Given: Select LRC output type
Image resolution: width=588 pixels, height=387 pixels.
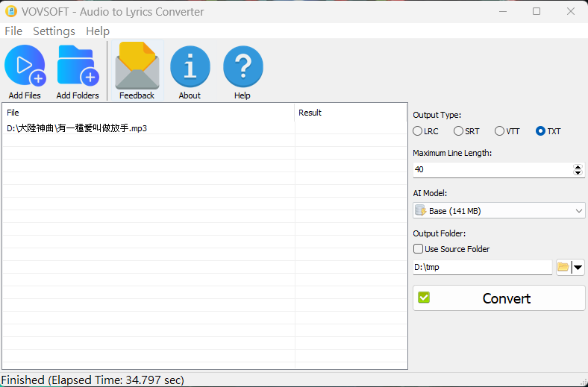Looking at the screenshot, I should (x=425, y=131).
